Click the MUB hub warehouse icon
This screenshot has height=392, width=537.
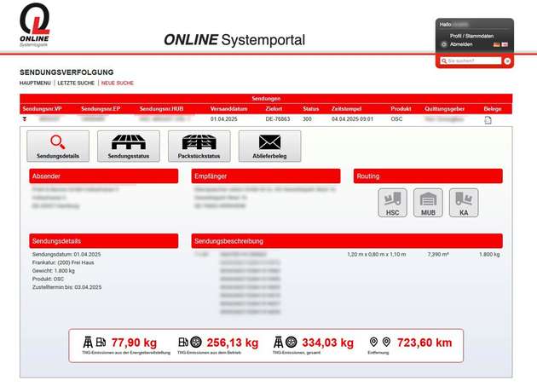tap(428, 203)
